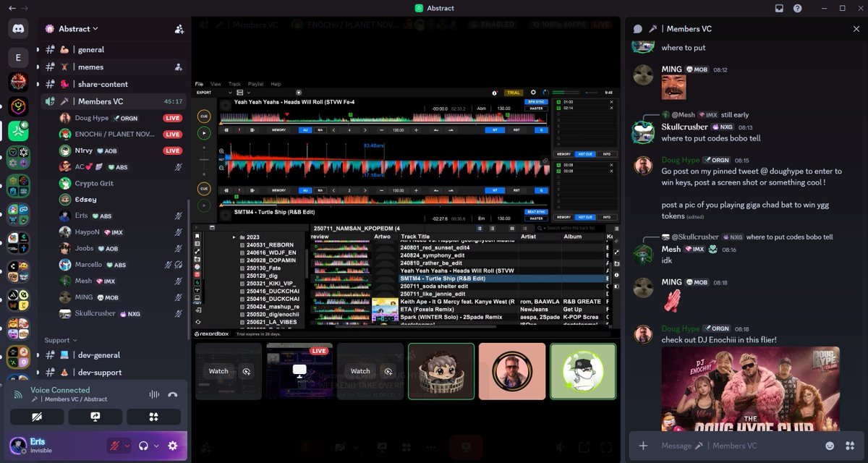Open headphone output options arrow

[x=156, y=446]
